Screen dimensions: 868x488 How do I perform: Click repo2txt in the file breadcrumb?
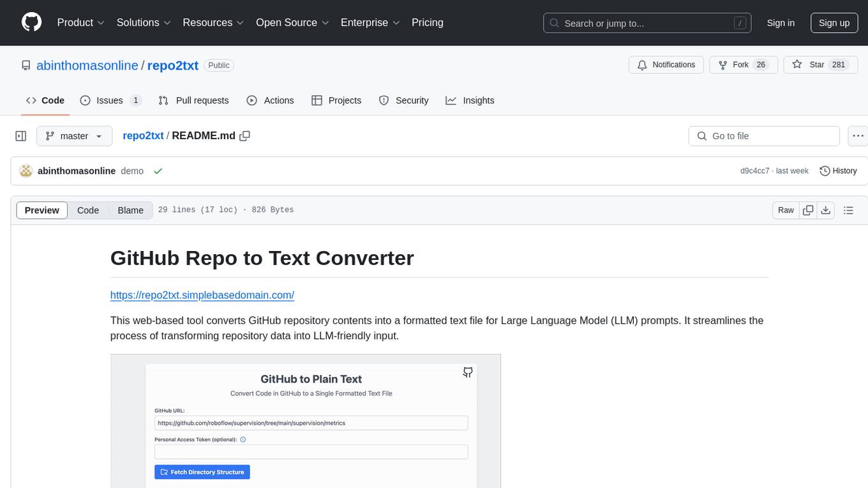coord(143,135)
